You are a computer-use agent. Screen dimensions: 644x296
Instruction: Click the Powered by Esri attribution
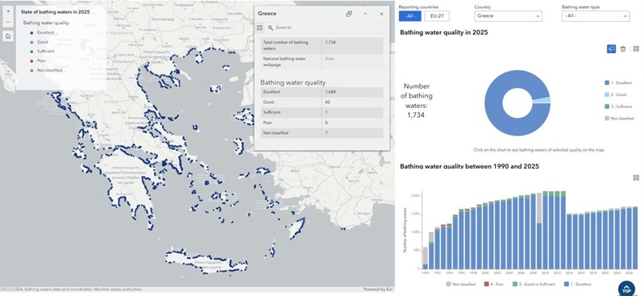(378, 290)
